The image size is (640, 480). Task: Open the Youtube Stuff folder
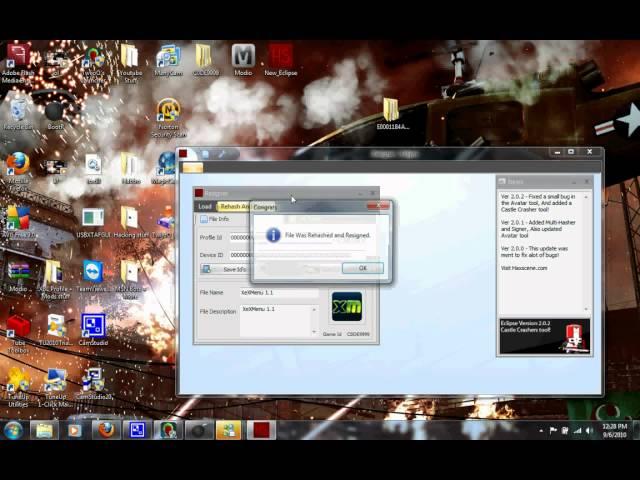[130, 63]
